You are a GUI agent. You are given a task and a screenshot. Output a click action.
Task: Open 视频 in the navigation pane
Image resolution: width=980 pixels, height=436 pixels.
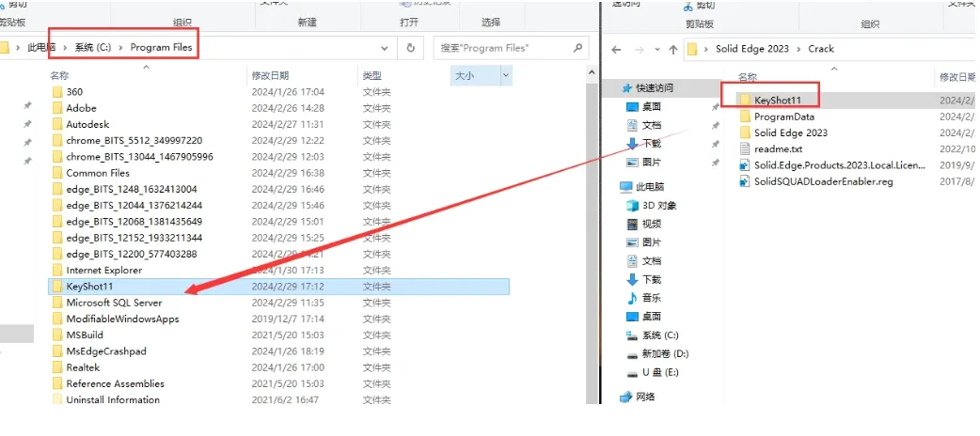pyautogui.click(x=643, y=225)
